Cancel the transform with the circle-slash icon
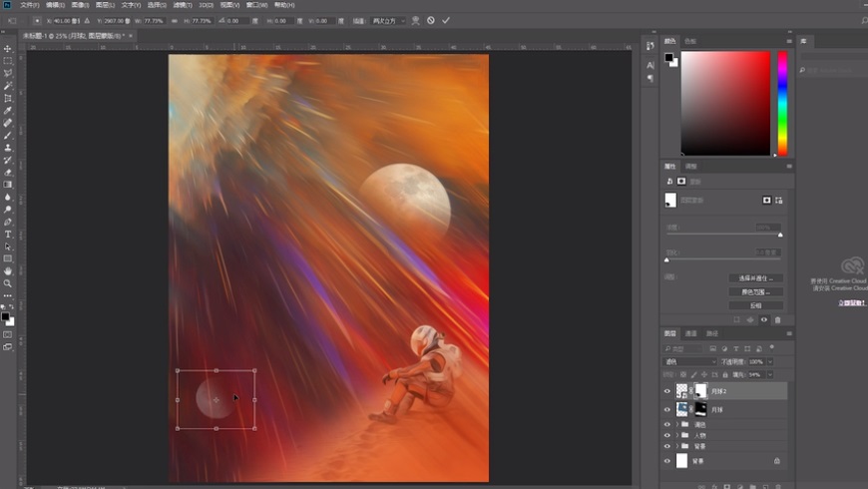The height and width of the screenshot is (489, 868). coord(431,21)
